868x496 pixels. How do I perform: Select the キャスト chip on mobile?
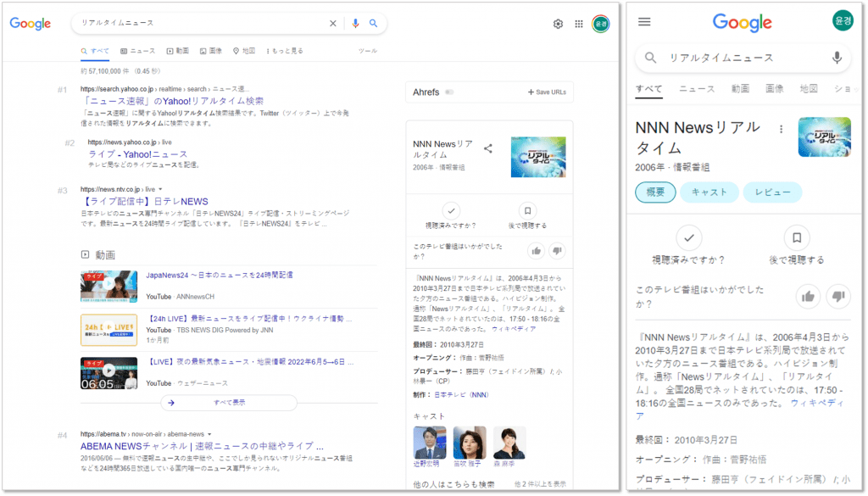coord(709,192)
